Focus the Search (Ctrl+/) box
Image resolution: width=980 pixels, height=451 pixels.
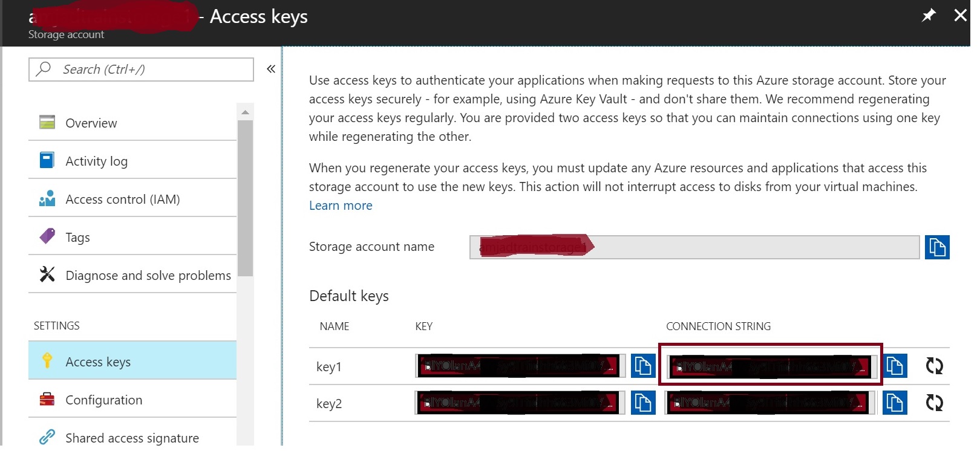point(141,70)
